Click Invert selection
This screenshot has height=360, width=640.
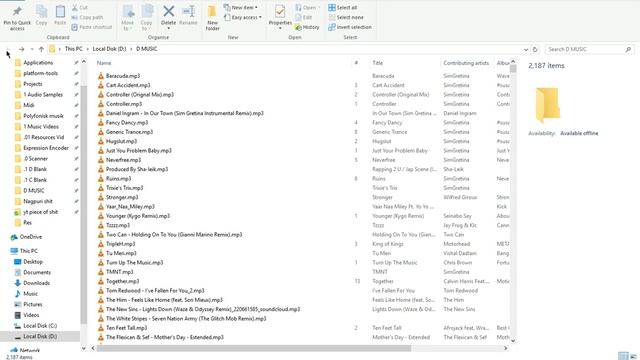pos(350,27)
